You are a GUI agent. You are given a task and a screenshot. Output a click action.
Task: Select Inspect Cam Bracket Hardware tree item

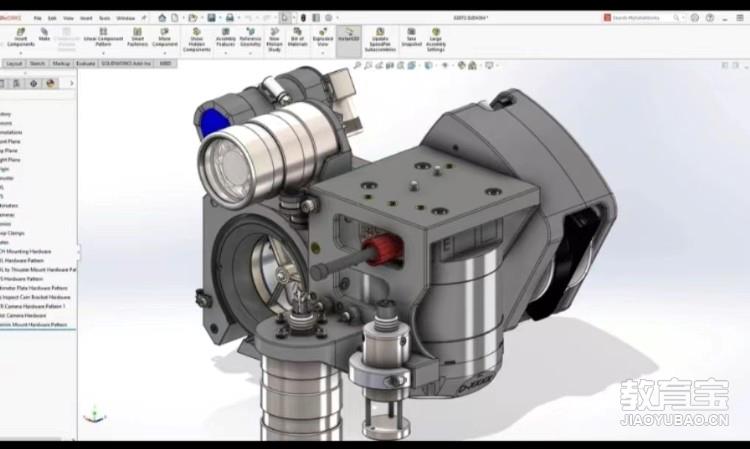[35, 297]
